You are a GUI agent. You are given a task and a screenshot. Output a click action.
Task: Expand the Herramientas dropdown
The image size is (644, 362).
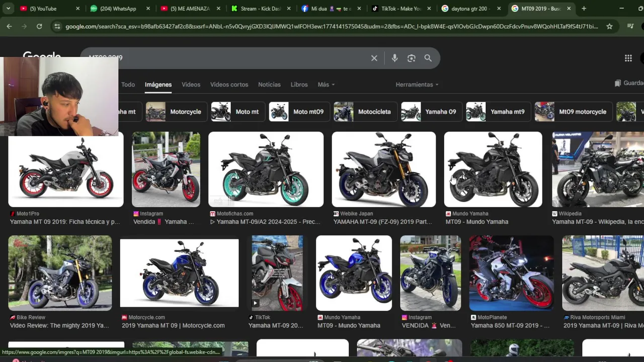417,84
